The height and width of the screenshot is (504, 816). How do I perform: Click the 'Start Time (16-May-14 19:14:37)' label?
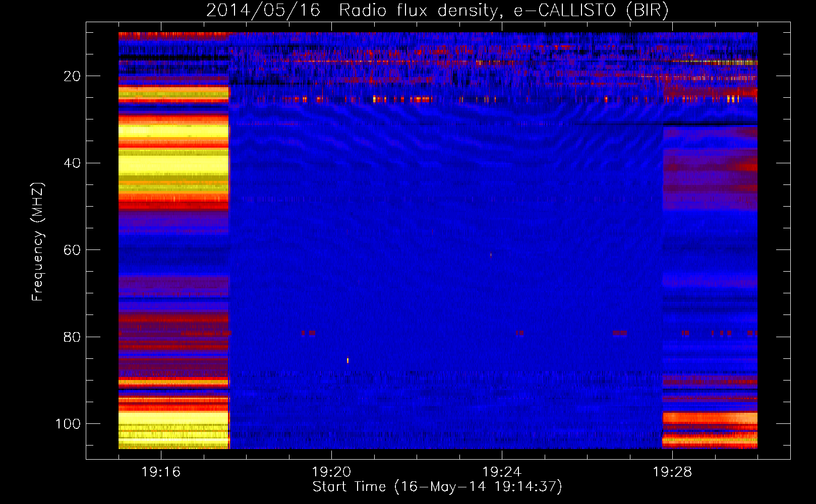point(437,487)
